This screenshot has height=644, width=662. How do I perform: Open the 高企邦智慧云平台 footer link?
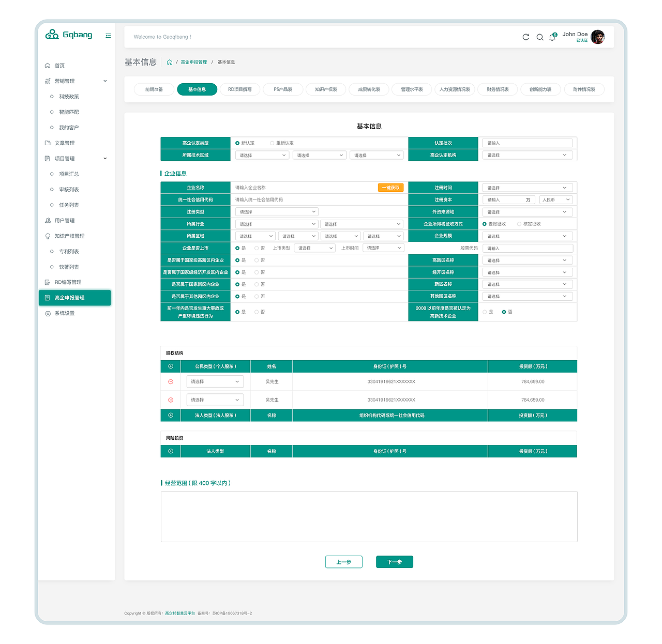pos(180,614)
